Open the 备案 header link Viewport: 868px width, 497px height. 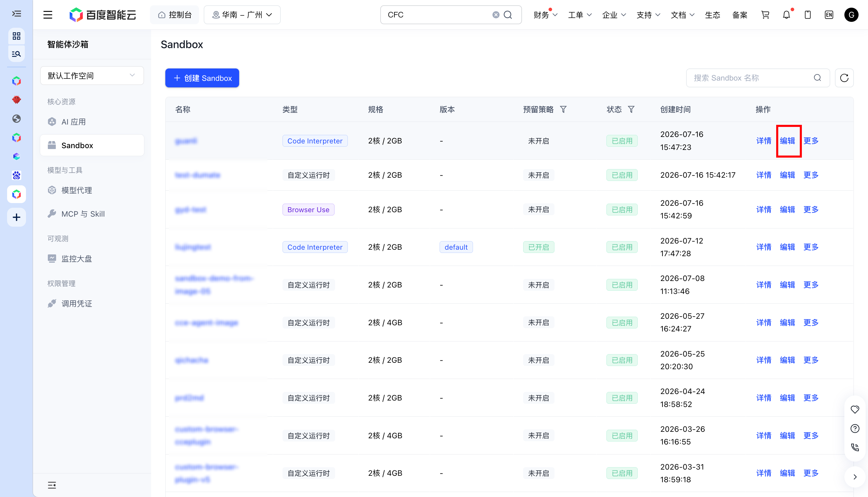pos(740,15)
